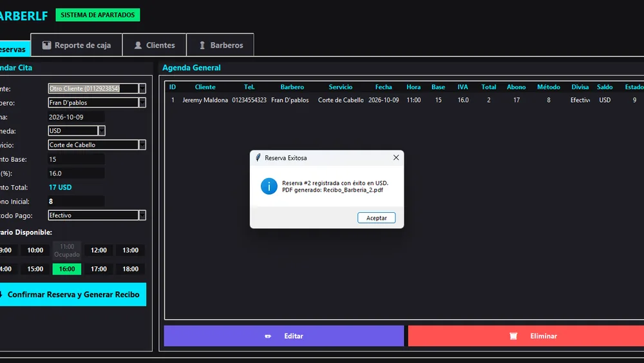Toggle the highlighted 16:00 time slot
Image resolution: width=644 pixels, height=363 pixels.
[x=67, y=269]
